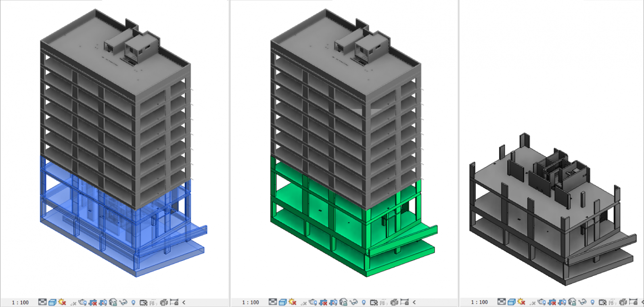Open Detail Level control in left view
This screenshot has height=307, width=644.
pos(42,302)
